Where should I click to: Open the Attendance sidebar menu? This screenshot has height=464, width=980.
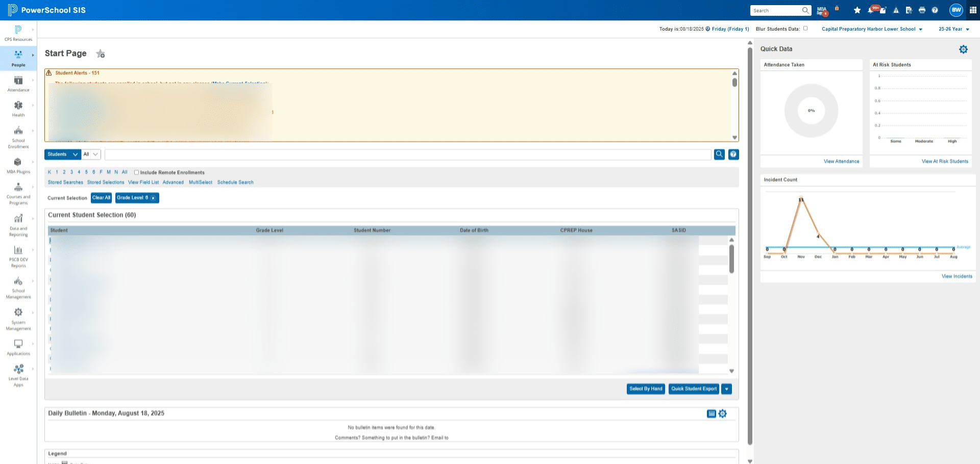pos(18,84)
